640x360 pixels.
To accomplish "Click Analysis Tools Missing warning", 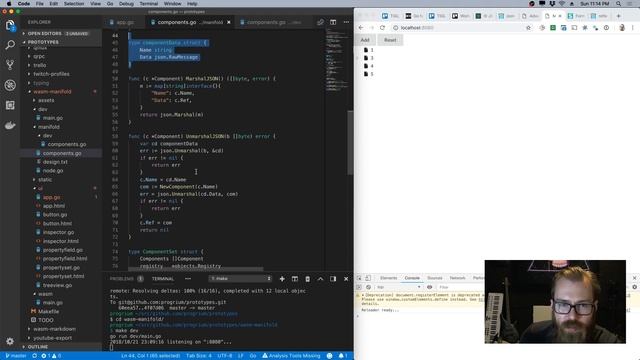I will click(291, 356).
